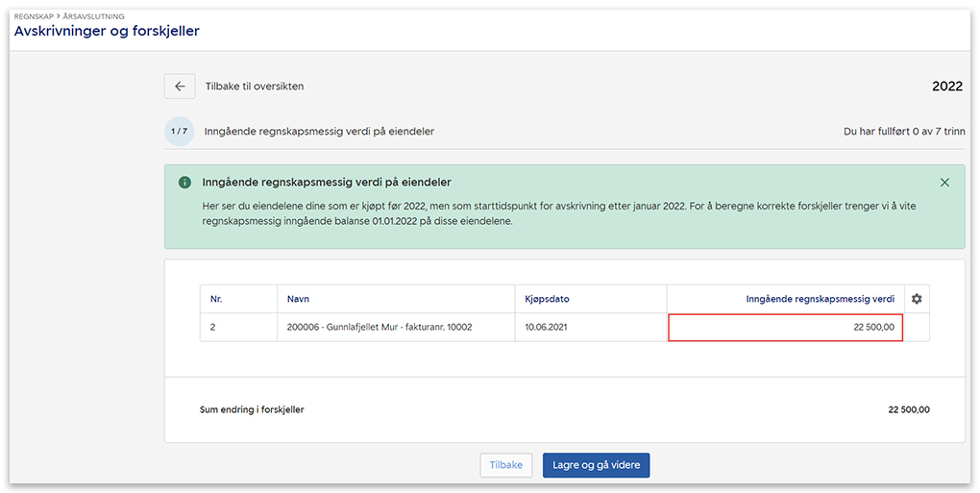980x493 pixels.
Task: Select the Gunnlafjellet Mur asset name cell
Action: point(380,328)
